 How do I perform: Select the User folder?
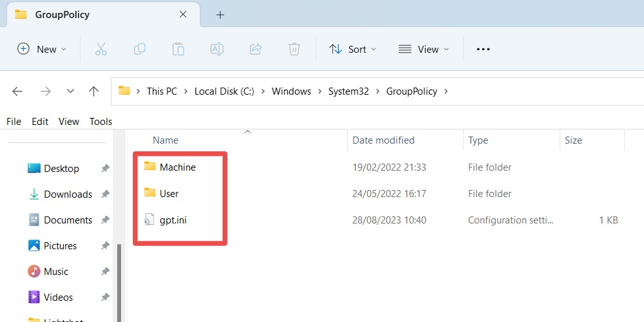(169, 193)
